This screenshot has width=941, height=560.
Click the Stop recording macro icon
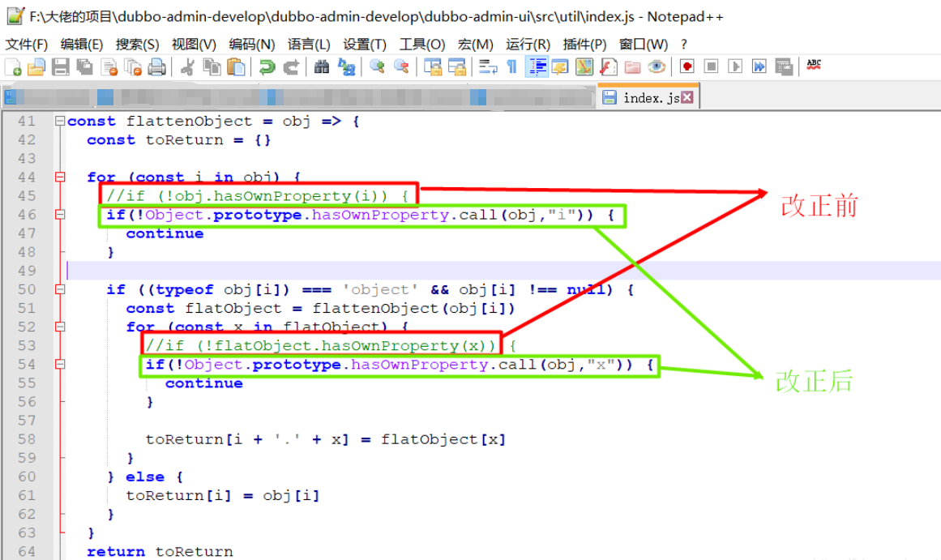click(711, 66)
